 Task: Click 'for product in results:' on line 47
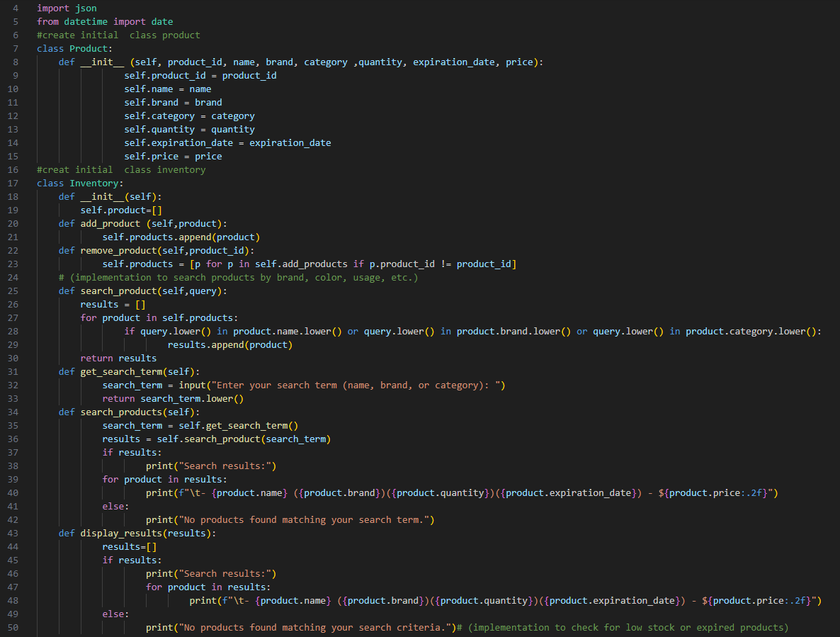[208, 587]
